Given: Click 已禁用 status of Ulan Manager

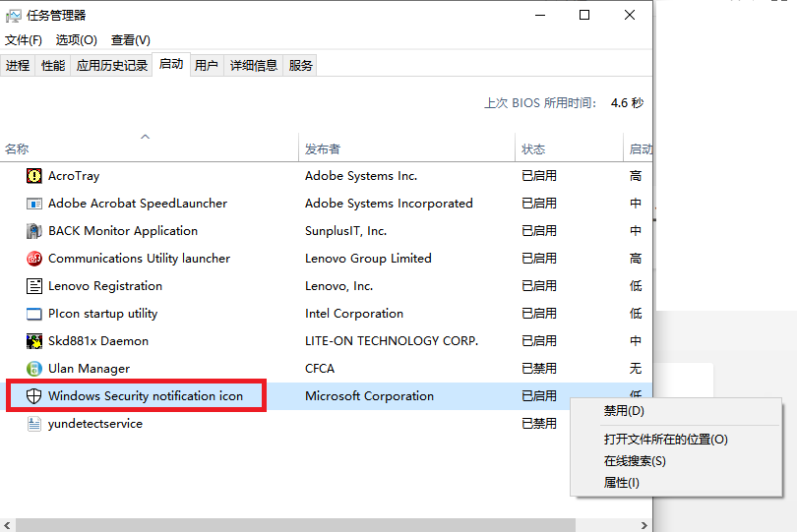Looking at the screenshot, I should [539, 369].
